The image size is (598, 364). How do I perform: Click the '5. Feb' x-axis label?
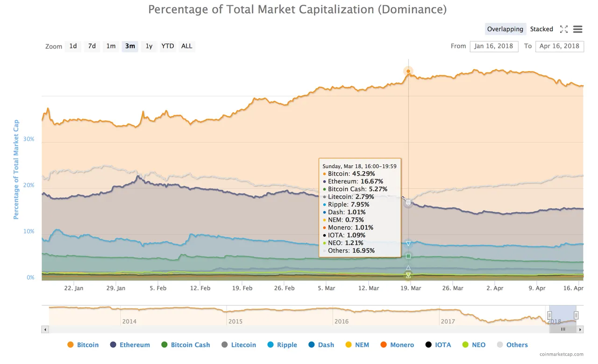click(x=158, y=288)
